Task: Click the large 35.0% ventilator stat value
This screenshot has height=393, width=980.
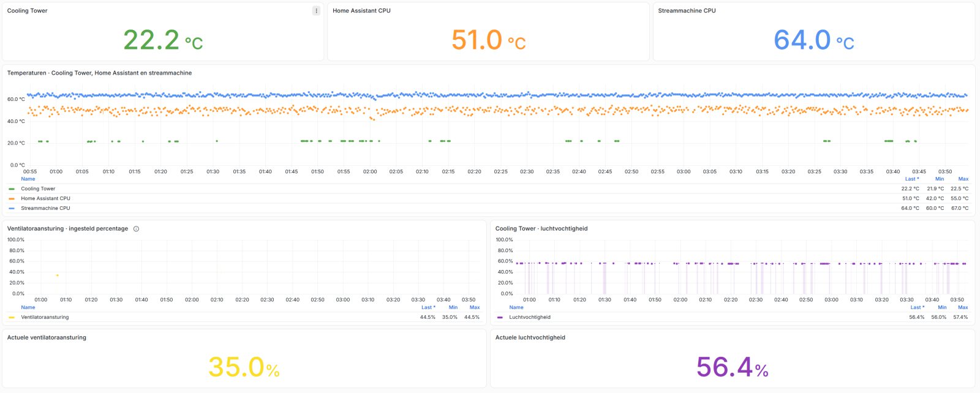Action: 244,367
